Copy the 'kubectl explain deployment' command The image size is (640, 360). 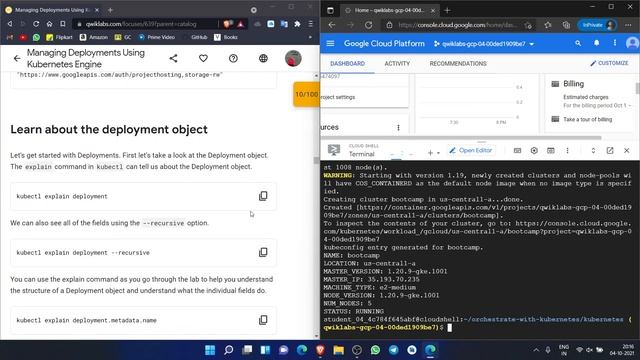pyautogui.click(x=263, y=196)
